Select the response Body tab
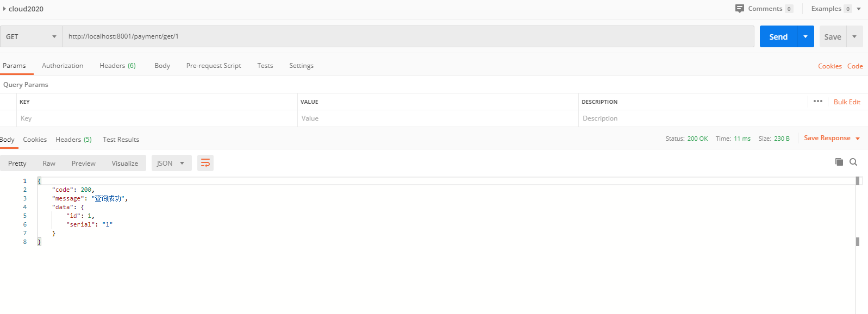 click(7, 139)
